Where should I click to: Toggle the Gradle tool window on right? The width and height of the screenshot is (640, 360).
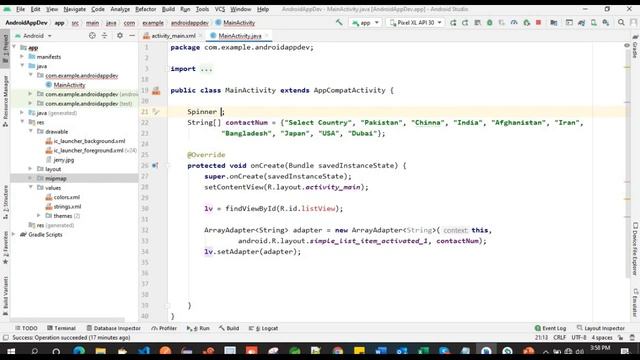pyautogui.click(x=635, y=47)
